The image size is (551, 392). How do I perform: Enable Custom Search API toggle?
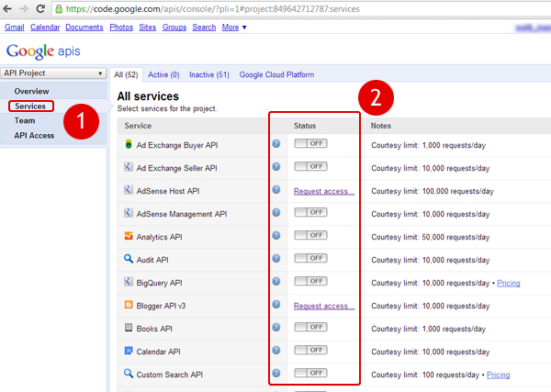click(310, 373)
